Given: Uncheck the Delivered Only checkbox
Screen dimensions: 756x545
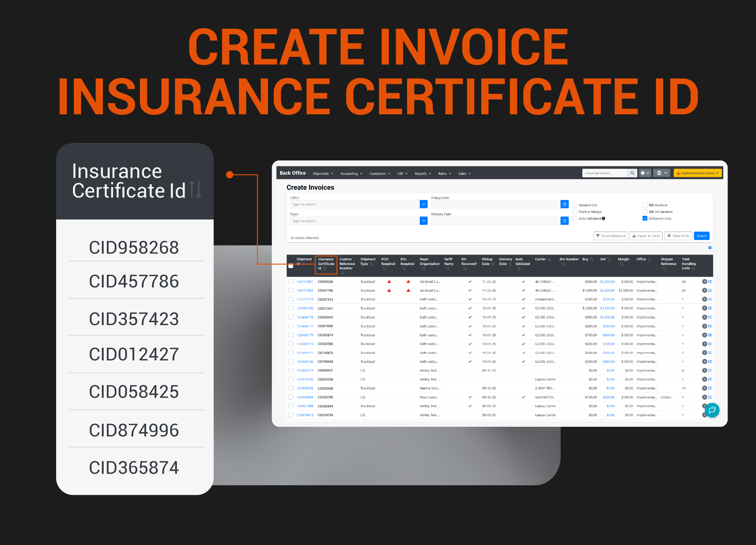Looking at the screenshot, I should tap(645, 219).
